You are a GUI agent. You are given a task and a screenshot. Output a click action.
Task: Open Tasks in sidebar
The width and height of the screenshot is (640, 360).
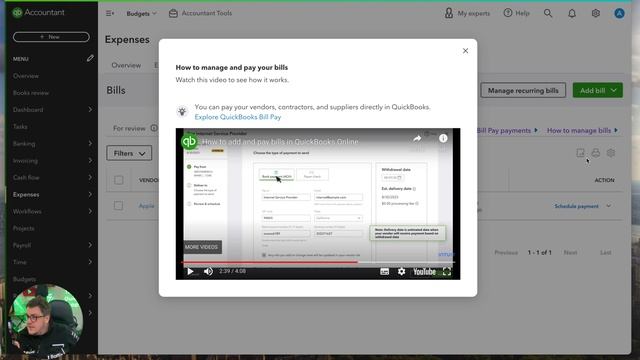pyautogui.click(x=20, y=127)
